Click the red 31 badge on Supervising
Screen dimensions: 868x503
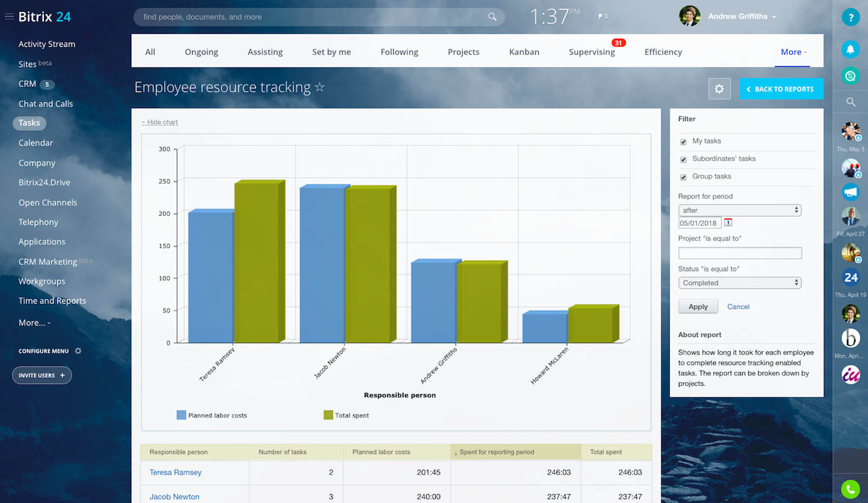pos(618,43)
